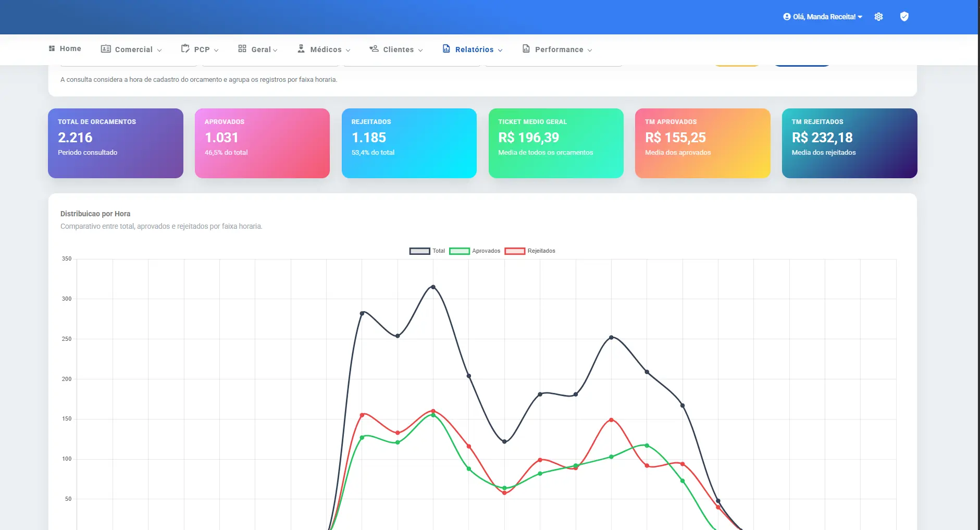The image size is (980, 530).
Task: Click the Clientes users icon
Action: (x=374, y=48)
